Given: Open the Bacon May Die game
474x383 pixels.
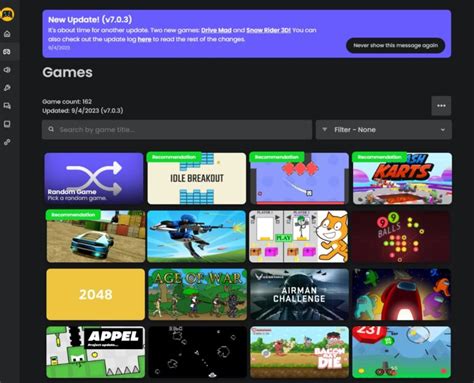Looking at the screenshot, I should coord(299,352).
